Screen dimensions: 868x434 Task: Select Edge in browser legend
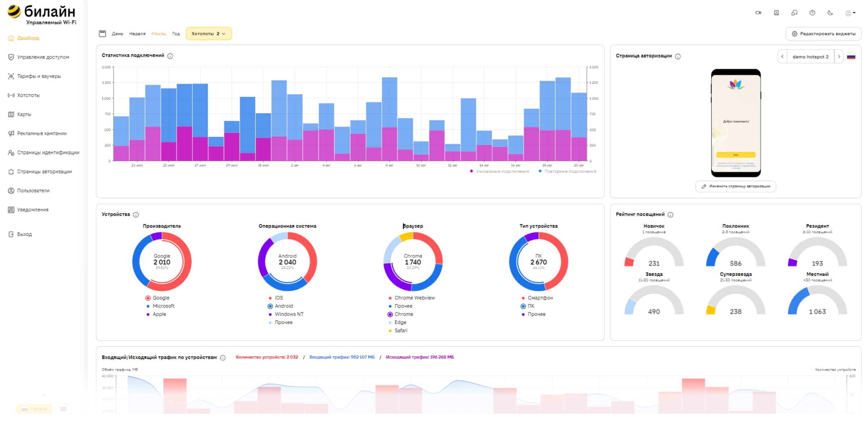pyautogui.click(x=397, y=323)
